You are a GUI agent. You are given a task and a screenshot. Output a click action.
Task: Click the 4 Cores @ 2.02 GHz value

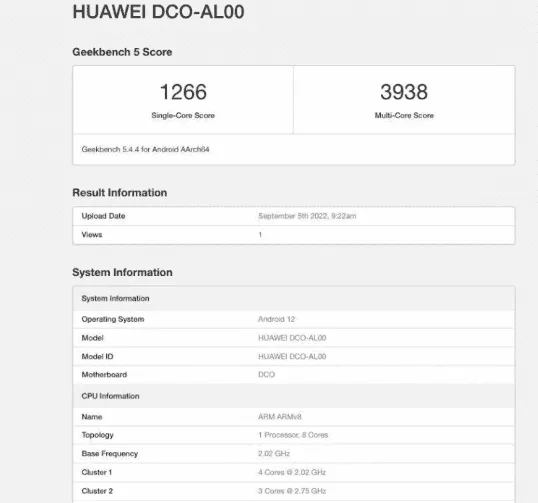292,472
